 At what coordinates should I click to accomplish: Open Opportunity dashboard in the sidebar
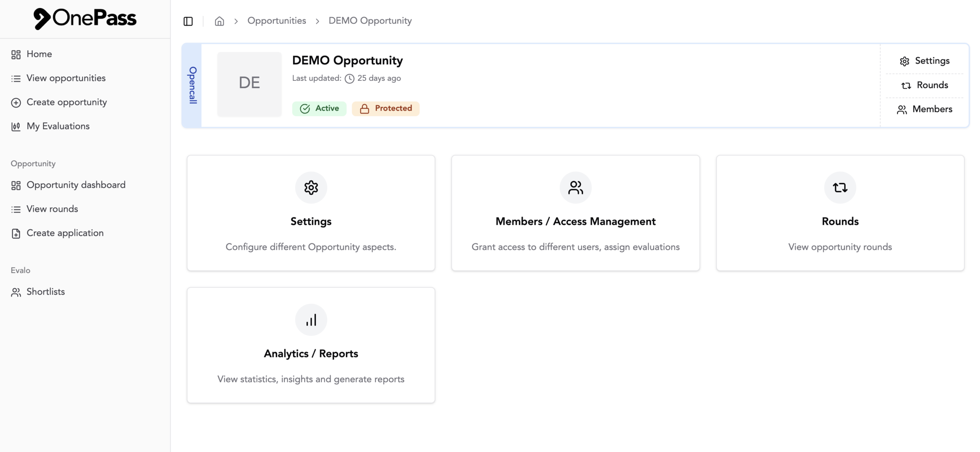pos(85,185)
